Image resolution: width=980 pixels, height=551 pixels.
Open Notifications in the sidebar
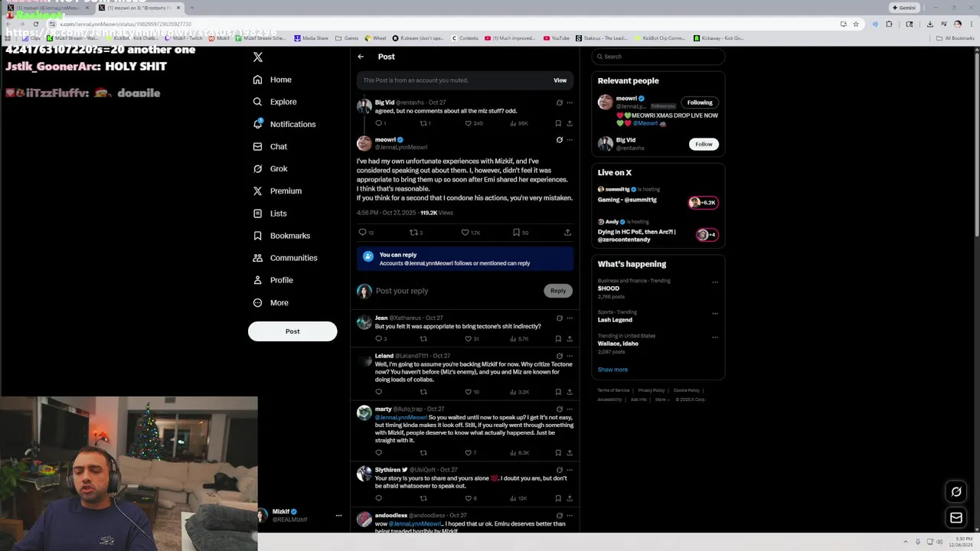[284, 124]
